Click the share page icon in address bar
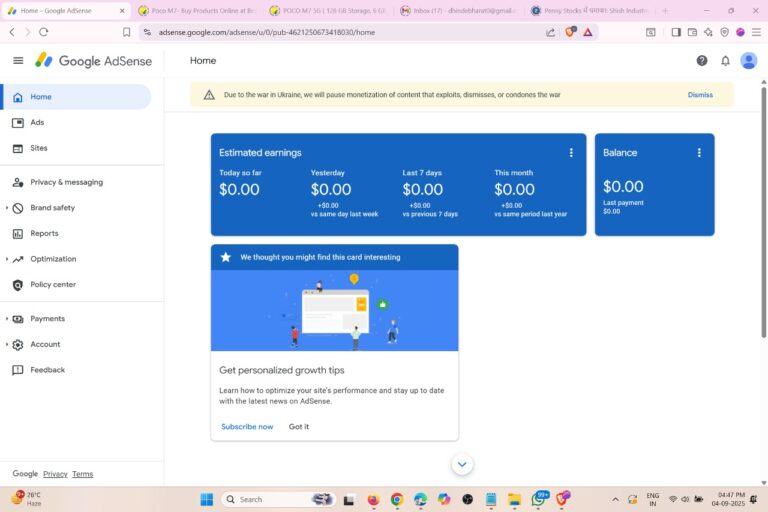This screenshot has width=768, height=512. click(x=551, y=32)
